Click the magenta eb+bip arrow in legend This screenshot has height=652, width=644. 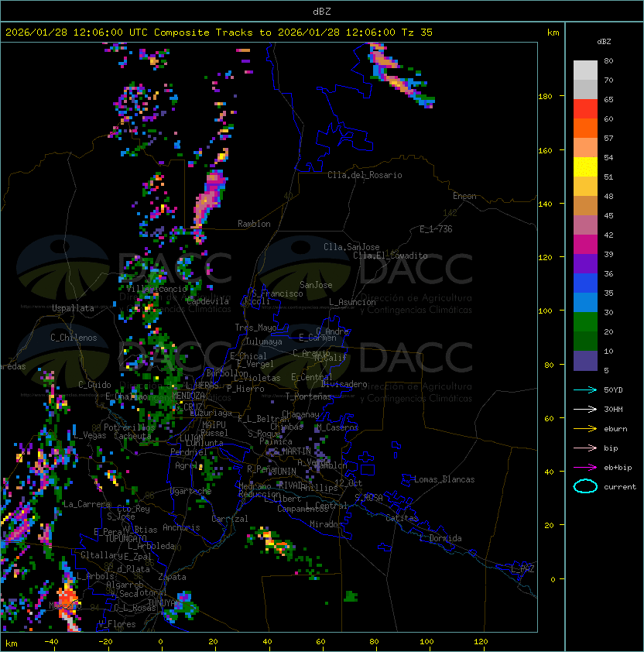[585, 468]
